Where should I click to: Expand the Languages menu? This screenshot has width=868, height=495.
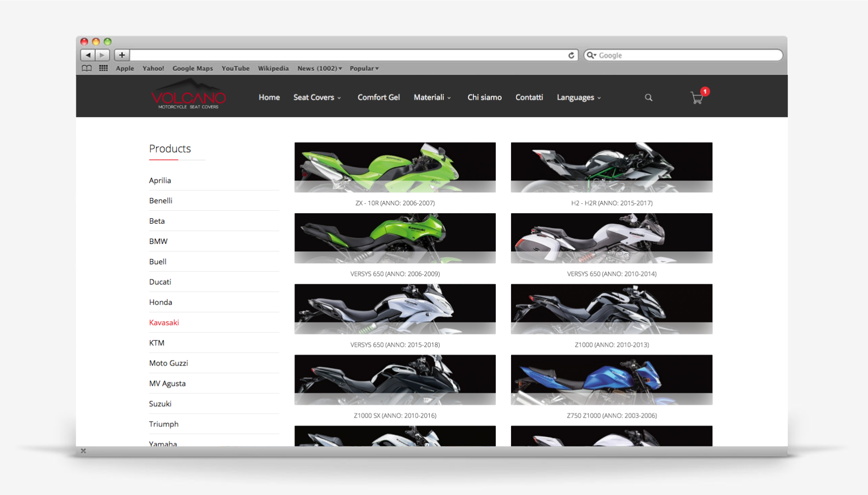[x=579, y=97]
